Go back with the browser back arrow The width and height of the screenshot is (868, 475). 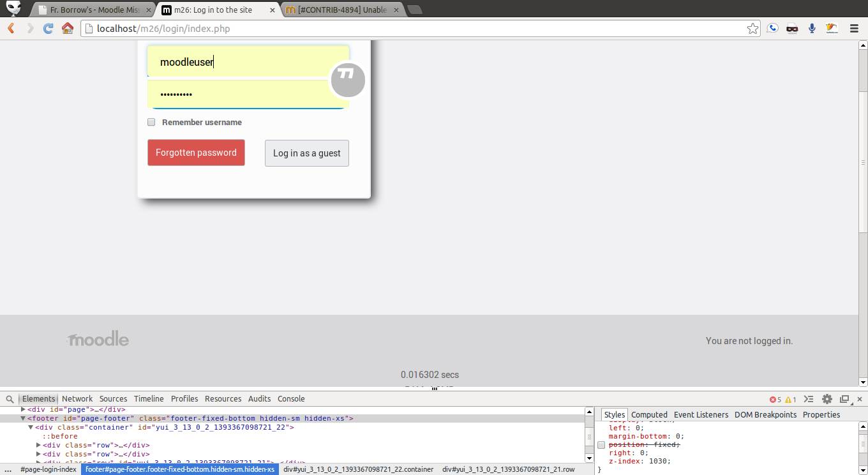pyautogui.click(x=11, y=28)
